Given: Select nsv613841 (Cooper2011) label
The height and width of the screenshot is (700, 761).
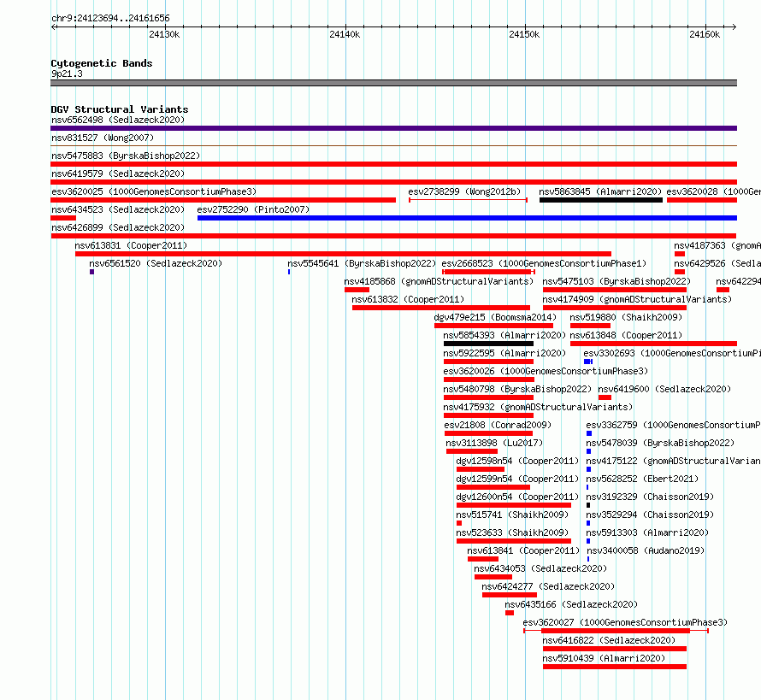Looking at the screenshot, I should [x=523, y=550].
